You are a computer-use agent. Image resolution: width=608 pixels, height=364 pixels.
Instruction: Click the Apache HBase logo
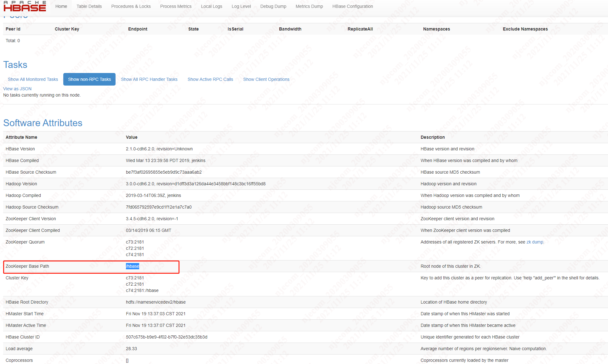[25, 6]
